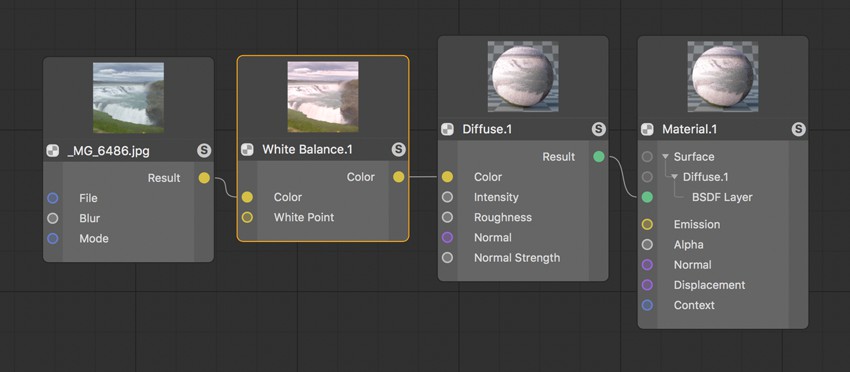Click the Blur label in _MG_6486.jpg
The width and height of the screenshot is (850, 372).
(89, 219)
